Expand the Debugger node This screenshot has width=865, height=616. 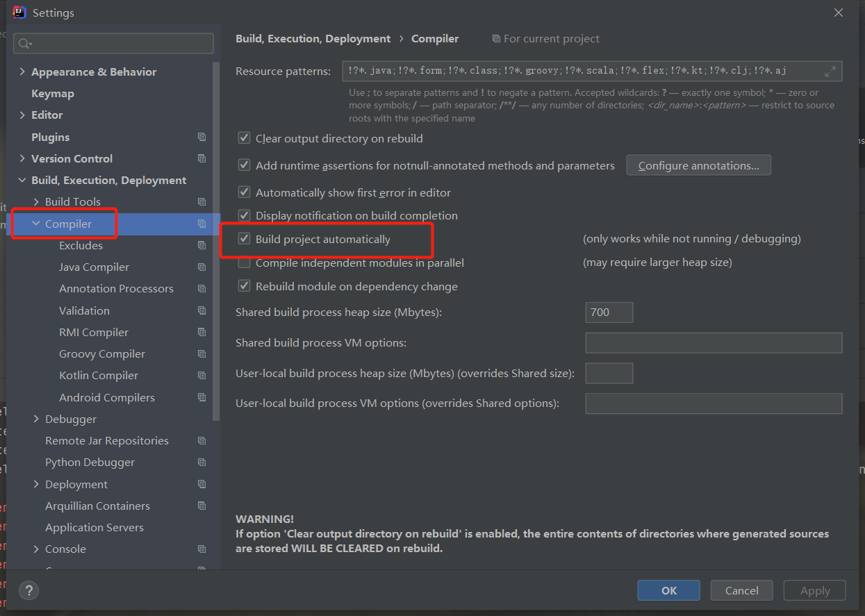pyautogui.click(x=36, y=419)
